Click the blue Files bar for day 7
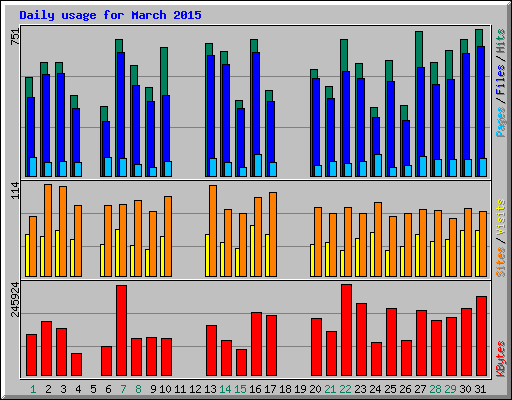The width and height of the screenshot is (512, 400). click(x=121, y=105)
